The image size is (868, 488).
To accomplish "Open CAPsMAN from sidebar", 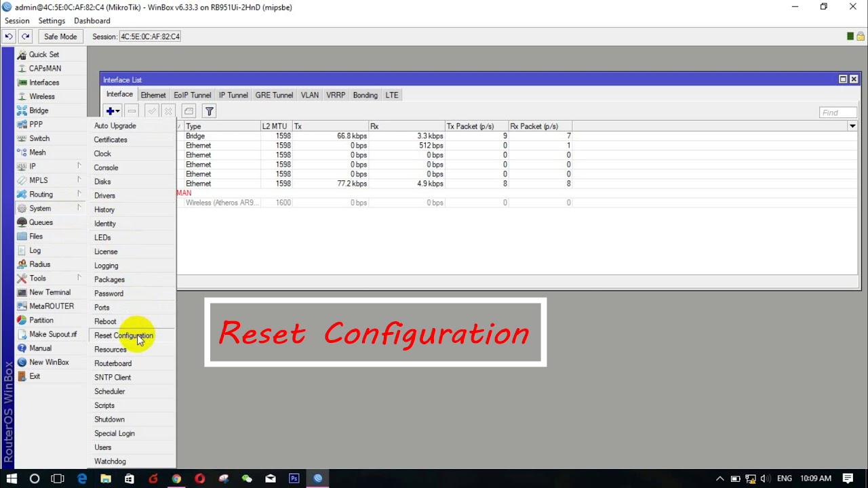I will [x=45, y=68].
